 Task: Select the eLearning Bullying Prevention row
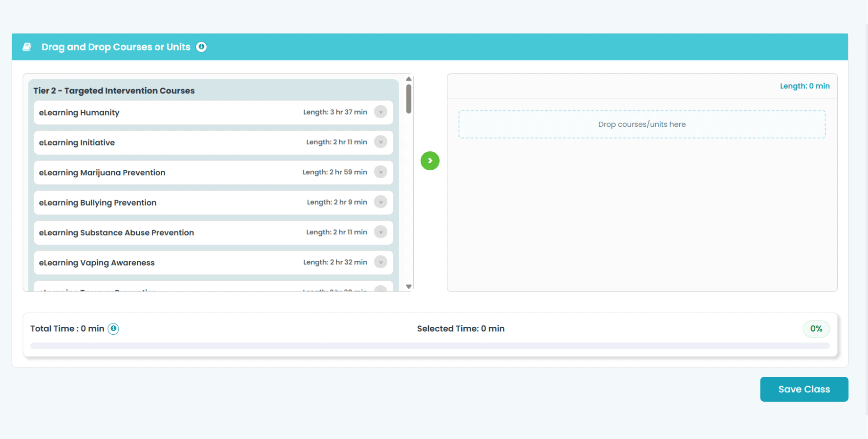(213, 203)
